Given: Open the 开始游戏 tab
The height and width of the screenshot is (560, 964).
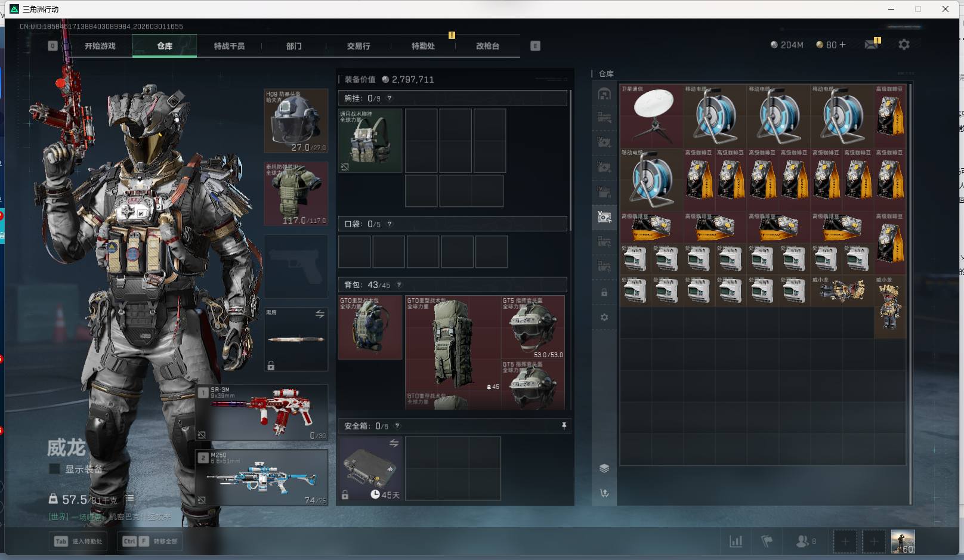Looking at the screenshot, I should pyautogui.click(x=100, y=46).
